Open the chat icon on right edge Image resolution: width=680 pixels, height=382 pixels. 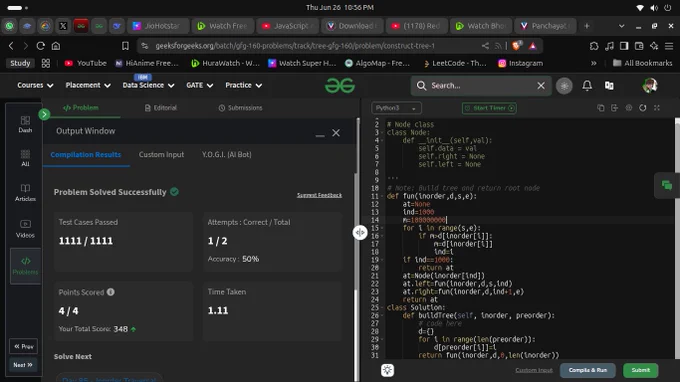pyautogui.click(x=667, y=185)
